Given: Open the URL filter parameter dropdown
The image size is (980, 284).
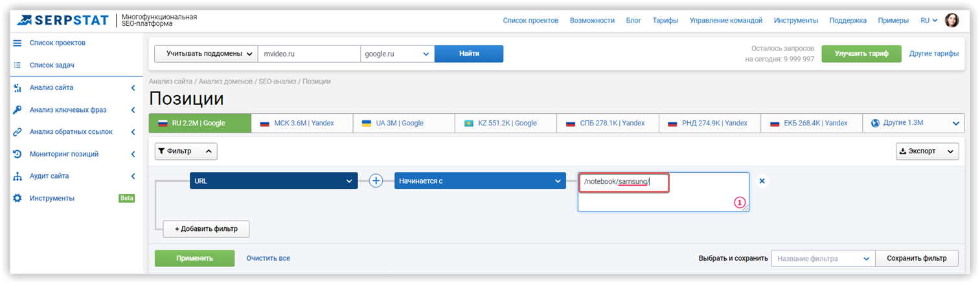Looking at the screenshot, I should click(x=273, y=181).
